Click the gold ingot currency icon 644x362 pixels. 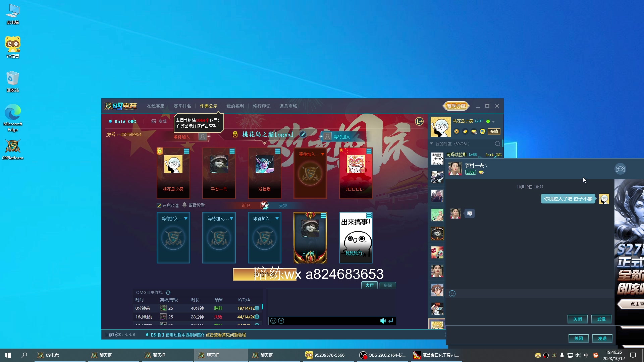tap(465, 131)
